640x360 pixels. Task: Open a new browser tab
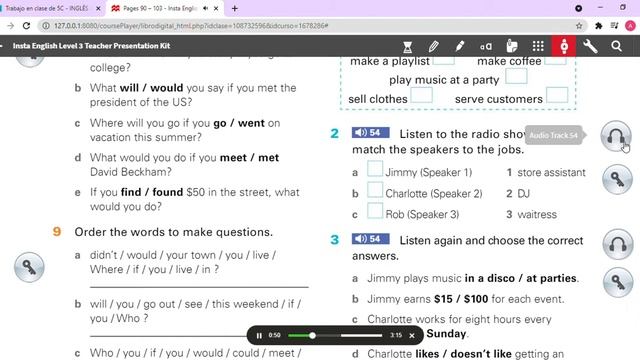(235, 8)
